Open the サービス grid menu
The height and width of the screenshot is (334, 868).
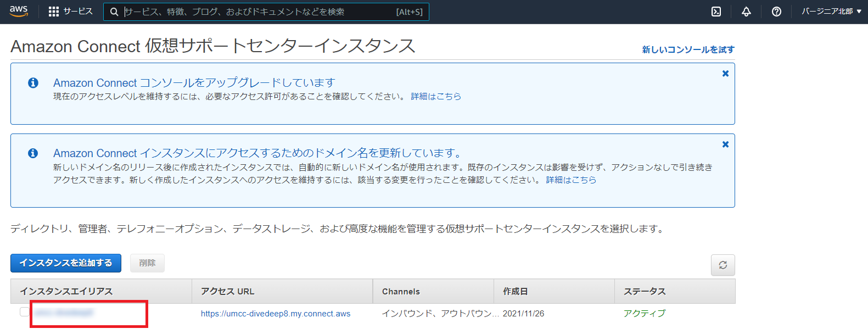pos(71,12)
